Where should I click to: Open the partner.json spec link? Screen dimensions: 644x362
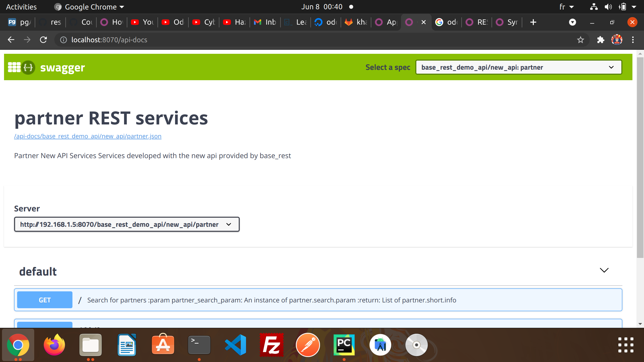click(88, 136)
